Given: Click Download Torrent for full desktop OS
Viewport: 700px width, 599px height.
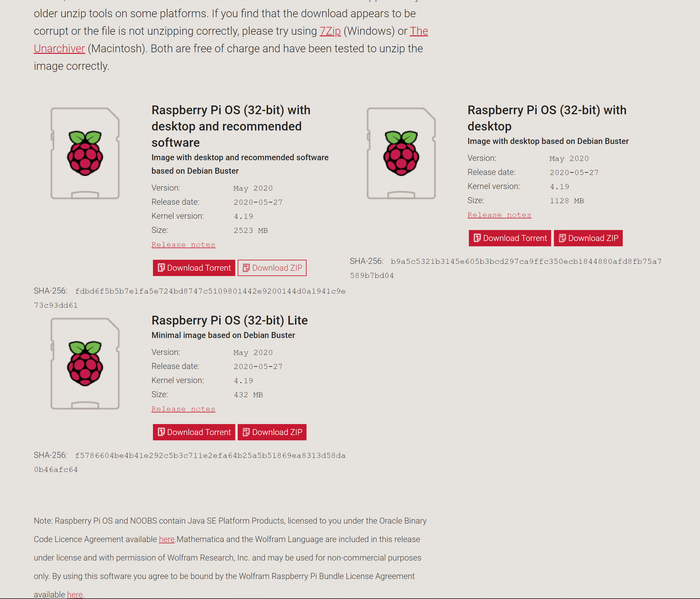Looking at the screenshot, I should tap(193, 268).
